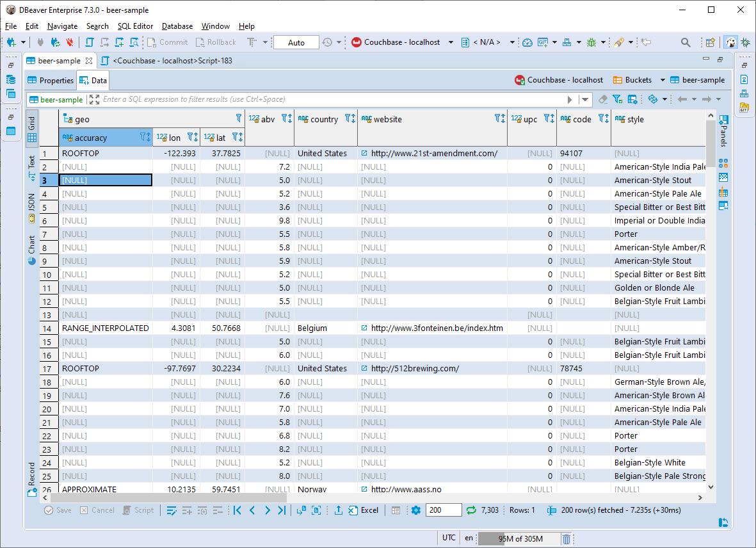This screenshot has width=756, height=548.
Task: Open the Excel export button
Action: pos(363,510)
